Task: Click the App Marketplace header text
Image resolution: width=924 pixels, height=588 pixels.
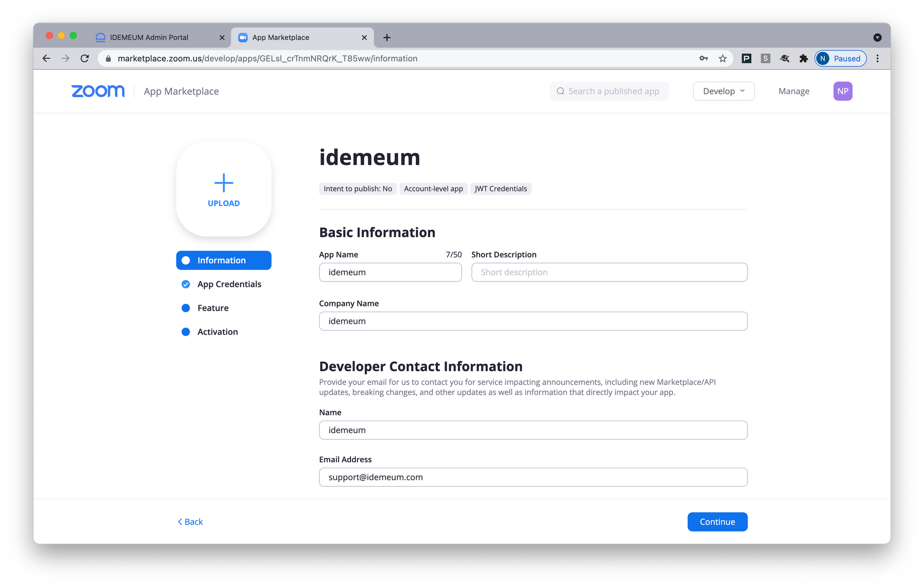Action: coord(181,92)
